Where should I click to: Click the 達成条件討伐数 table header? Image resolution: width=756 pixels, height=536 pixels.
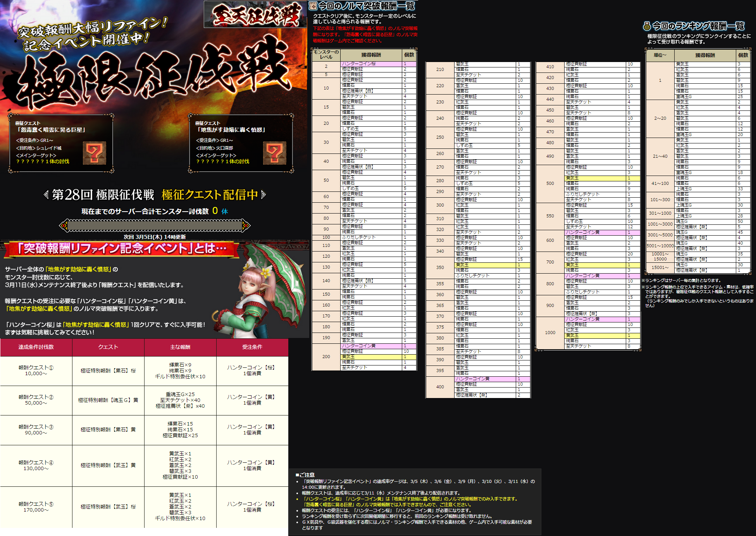(x=36, y=347)
